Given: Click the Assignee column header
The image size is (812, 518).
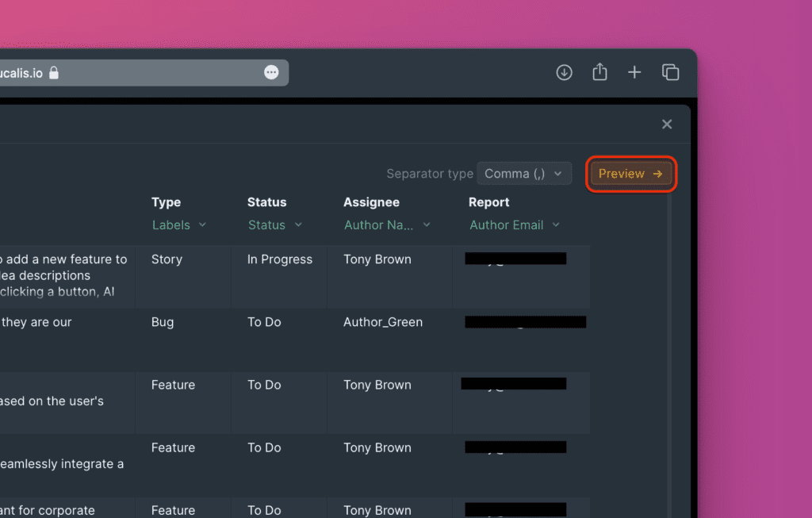Looking at the screenshot, I should click(x=371, y=202).
